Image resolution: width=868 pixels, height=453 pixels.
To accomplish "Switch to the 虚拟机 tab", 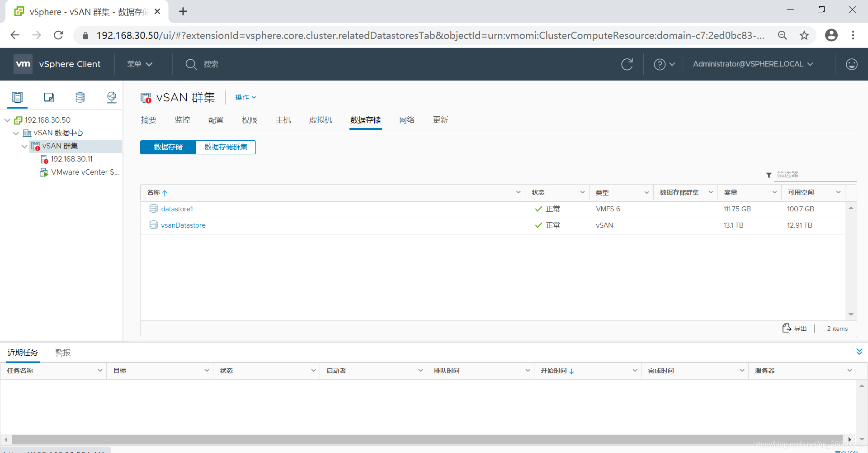I will pos(321,120).
